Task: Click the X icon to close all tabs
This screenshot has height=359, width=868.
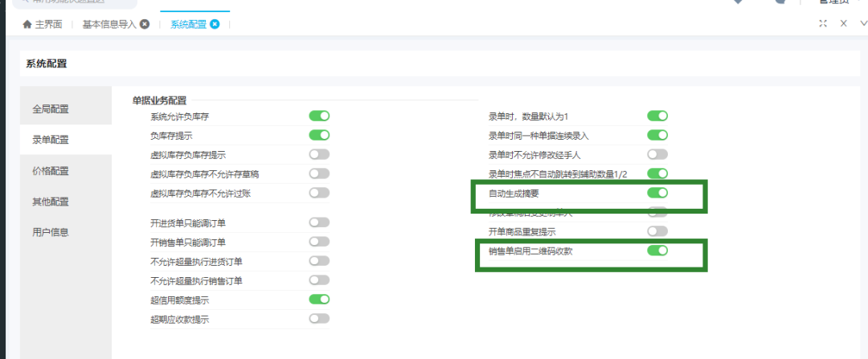Action: point(844,23)
